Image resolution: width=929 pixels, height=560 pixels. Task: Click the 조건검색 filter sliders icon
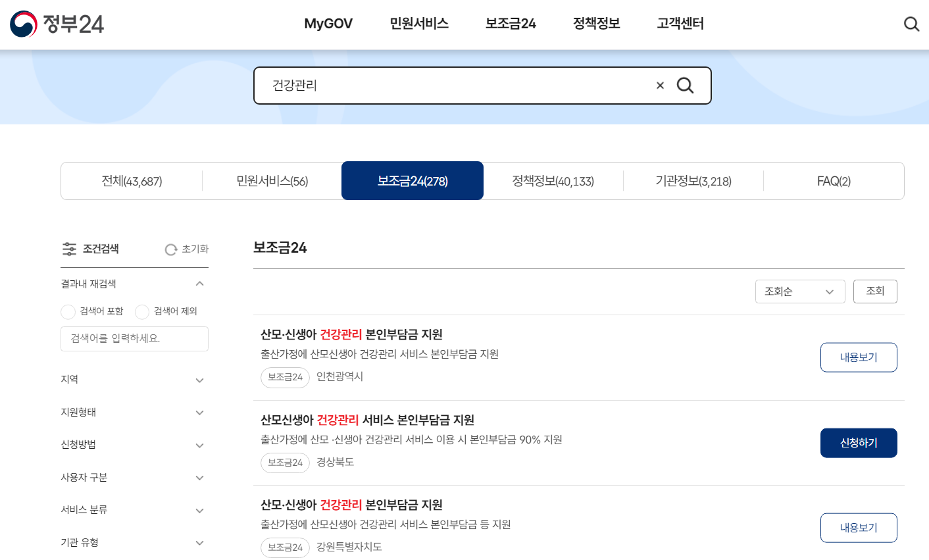tap(69, 249)
